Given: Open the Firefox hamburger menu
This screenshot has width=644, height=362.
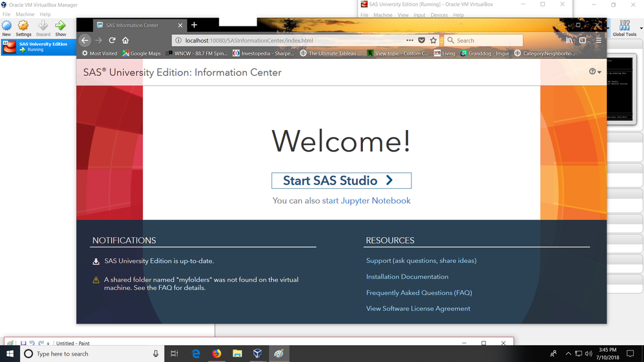Looking at the screenshot, I should 598,40.
